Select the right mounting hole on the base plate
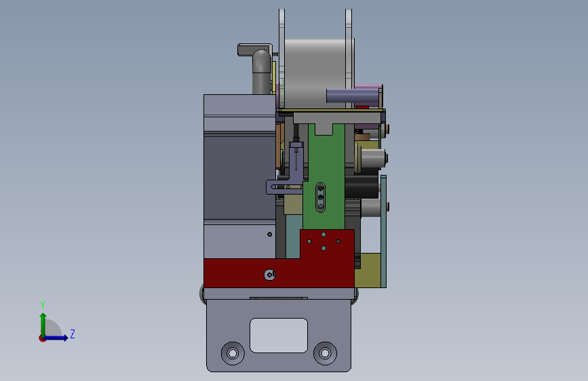The width and height of the screenshot is (588, 381). pos(325,353)
